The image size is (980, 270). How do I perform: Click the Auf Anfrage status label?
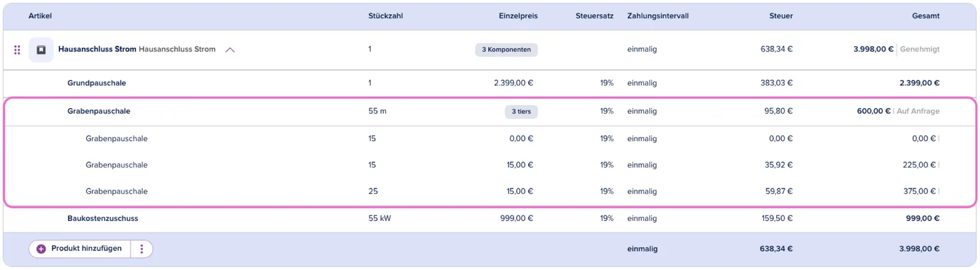pyautogui.click(x=918, y=111)
